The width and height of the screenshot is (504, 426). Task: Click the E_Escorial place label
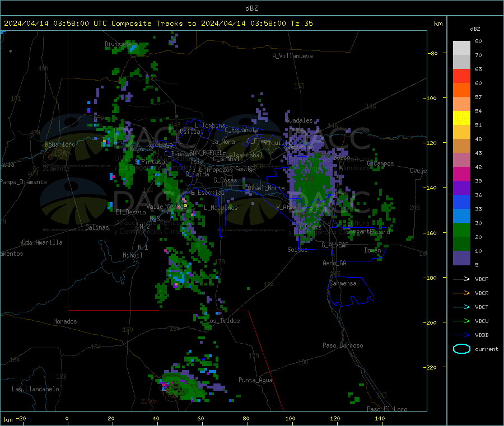[207, 193]
